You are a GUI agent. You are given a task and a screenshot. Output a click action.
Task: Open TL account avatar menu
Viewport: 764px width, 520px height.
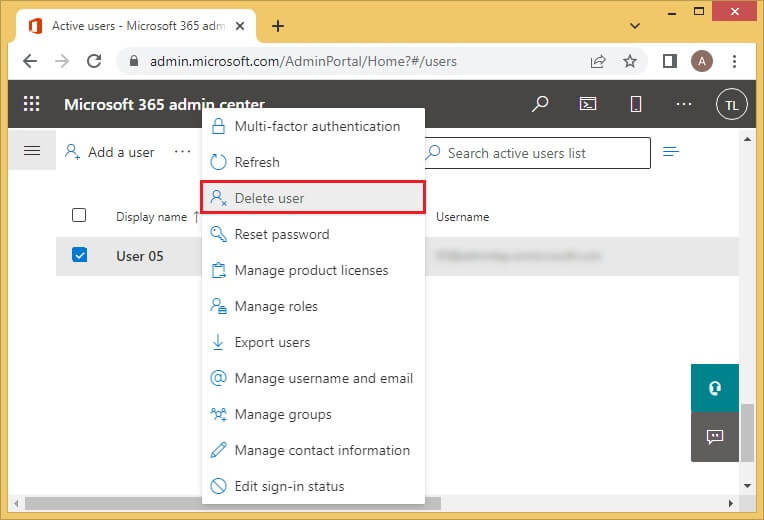click(x=731, y=104)
